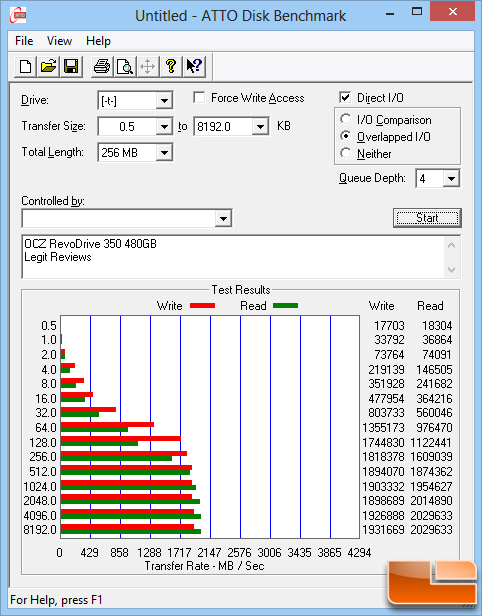Select the Overlapped I/O radio button
Image resolution: width=482 pixels, height=616 pixels.
(x=346, y=136)
